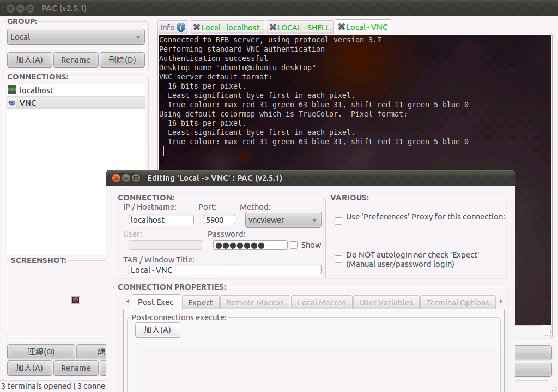Viewport: 558px width, 392px height.
Task: Click the VNC connection icon
Action: pyautogui.click(x=12, y=103)
